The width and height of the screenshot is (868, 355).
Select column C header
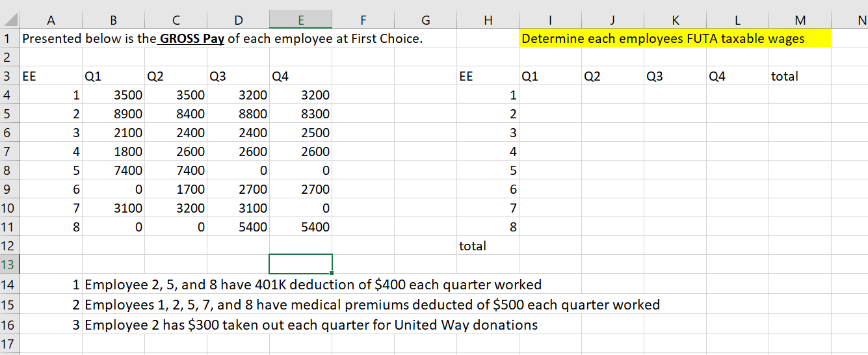pos(176,20)
